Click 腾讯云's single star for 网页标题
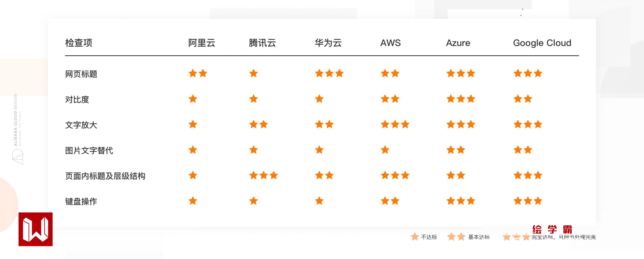 [253, 73]
